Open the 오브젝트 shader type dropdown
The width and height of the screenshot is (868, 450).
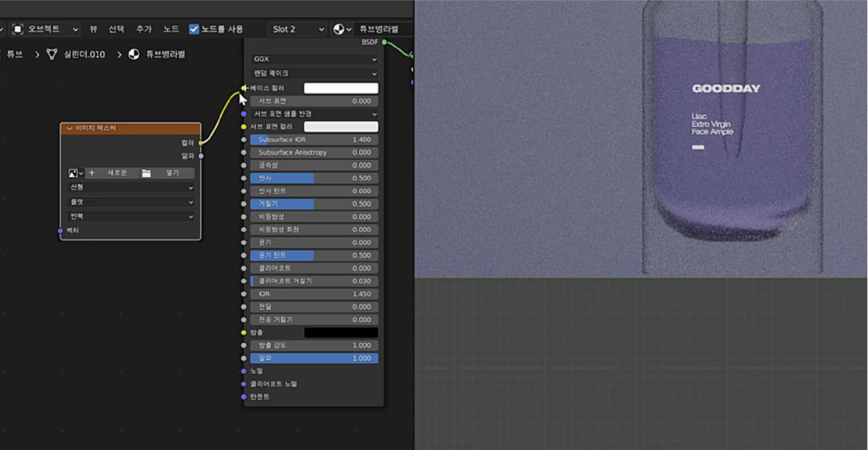44,29
